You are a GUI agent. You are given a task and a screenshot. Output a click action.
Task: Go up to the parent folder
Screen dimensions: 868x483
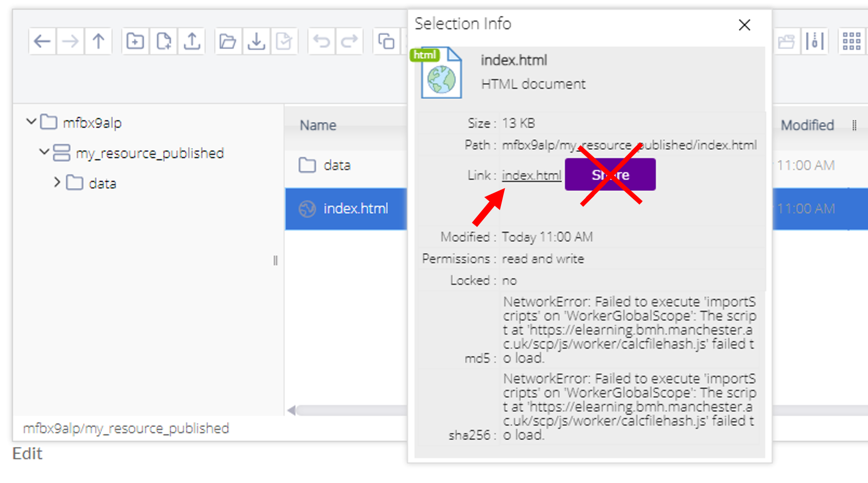98,41
